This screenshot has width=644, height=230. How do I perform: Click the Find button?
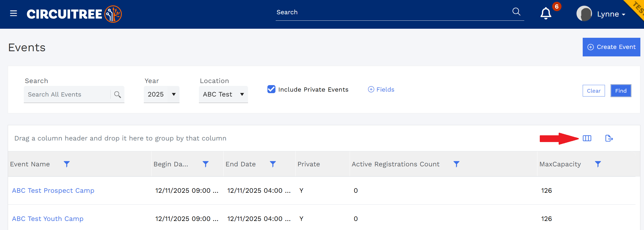[621, 91]
